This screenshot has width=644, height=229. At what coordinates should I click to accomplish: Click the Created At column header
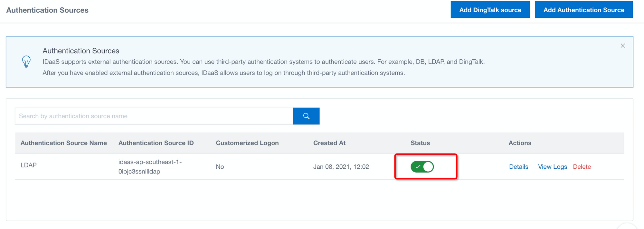pos(329,143)
